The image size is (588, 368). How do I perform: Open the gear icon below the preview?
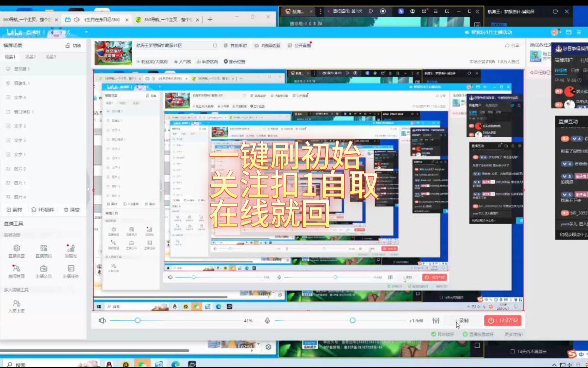coord(268,347)
